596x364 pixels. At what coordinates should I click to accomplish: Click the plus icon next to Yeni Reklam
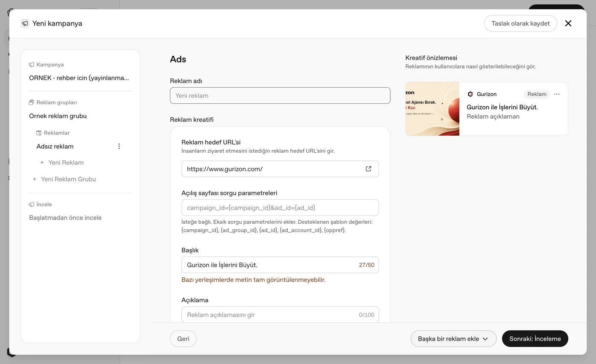point(42,162)
